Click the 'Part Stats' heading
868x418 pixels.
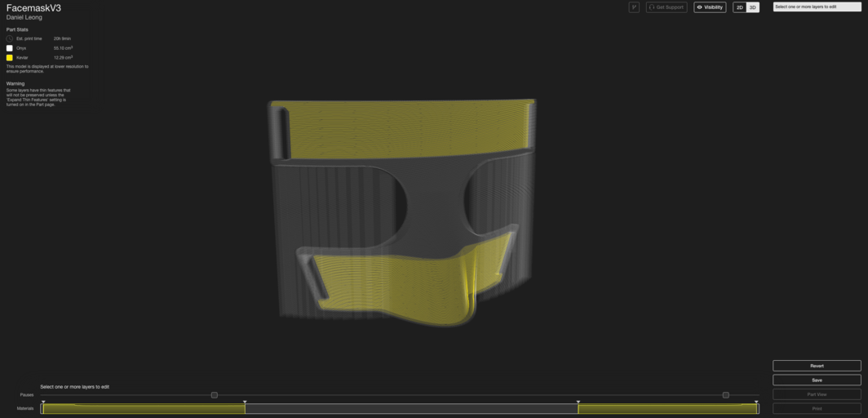[17, 29]
